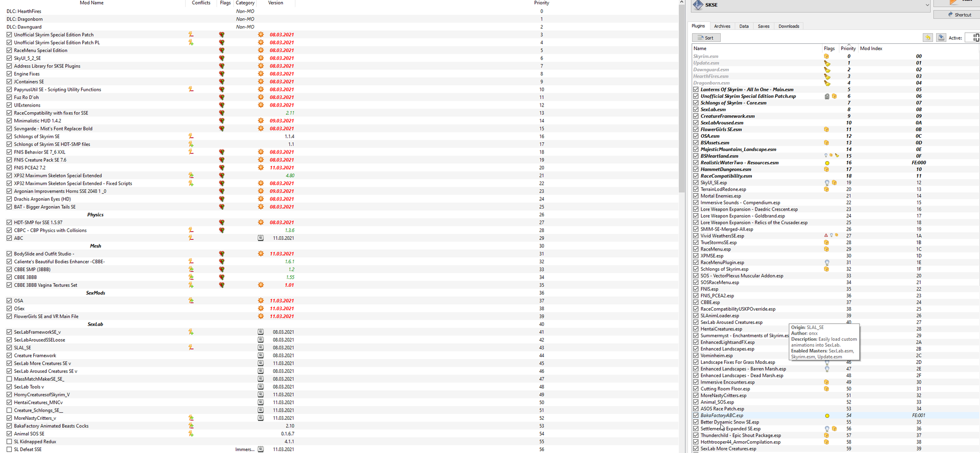Click yellow circle flag on RealisticWaterTwo - Resources.esm
980x453 pixels.
point(827,163)
